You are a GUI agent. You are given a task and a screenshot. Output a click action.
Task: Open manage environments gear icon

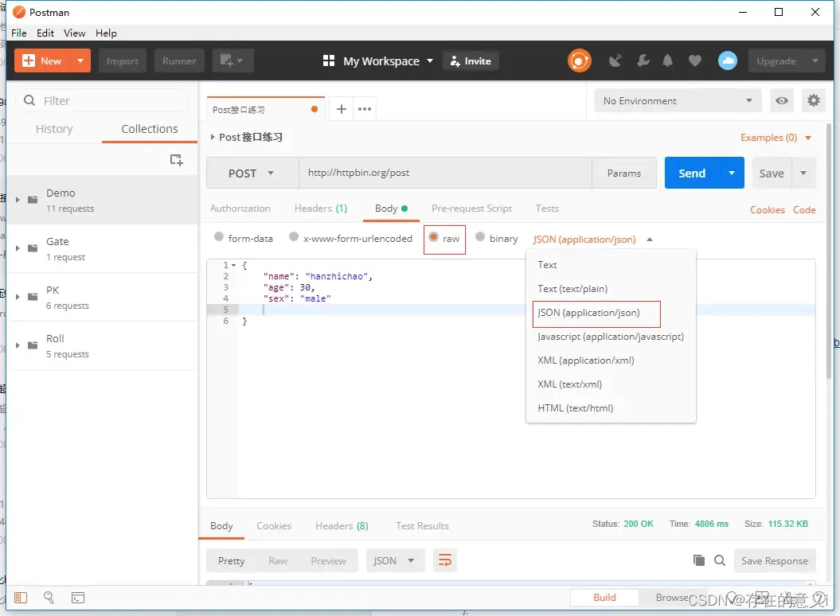click(813, 101)
